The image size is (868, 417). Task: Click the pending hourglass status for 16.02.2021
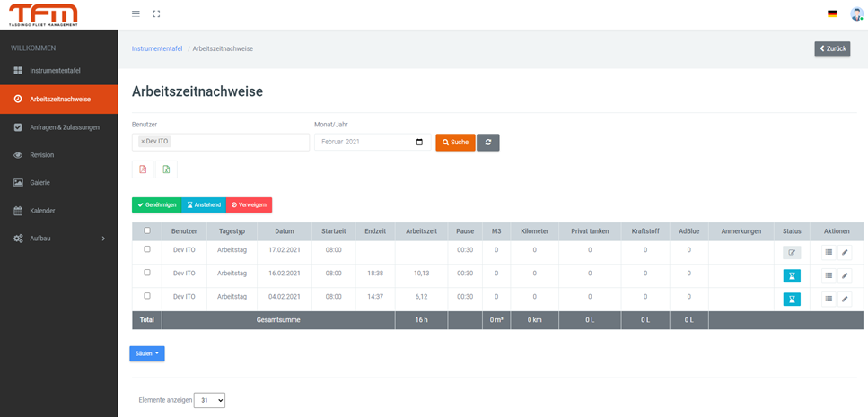pyautogui.click(x=792, y=276)
